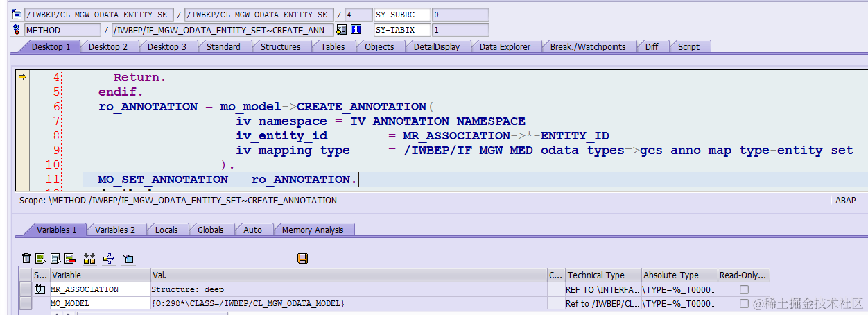Click the blue arrow services icon in variables toolbar
868x315 pixels.
[108, 259]
